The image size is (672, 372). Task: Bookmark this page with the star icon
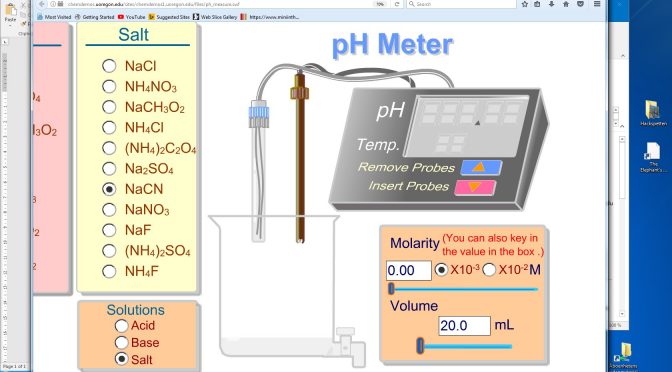pos(525,4)
